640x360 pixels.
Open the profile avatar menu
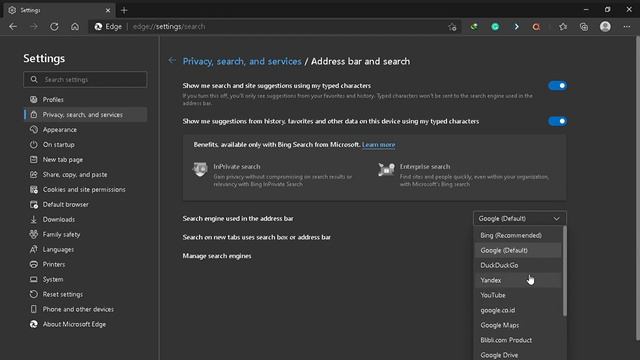(605, 27)
